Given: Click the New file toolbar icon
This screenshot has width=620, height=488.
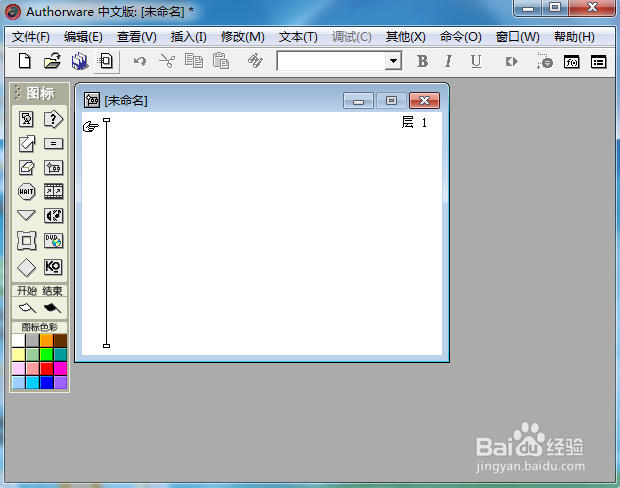Looking at the screenshot, I should pos(25,61).
